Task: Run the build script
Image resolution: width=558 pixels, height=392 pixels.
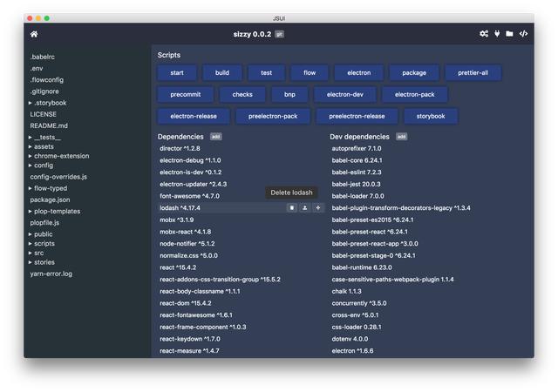Action: click(222, 72)
